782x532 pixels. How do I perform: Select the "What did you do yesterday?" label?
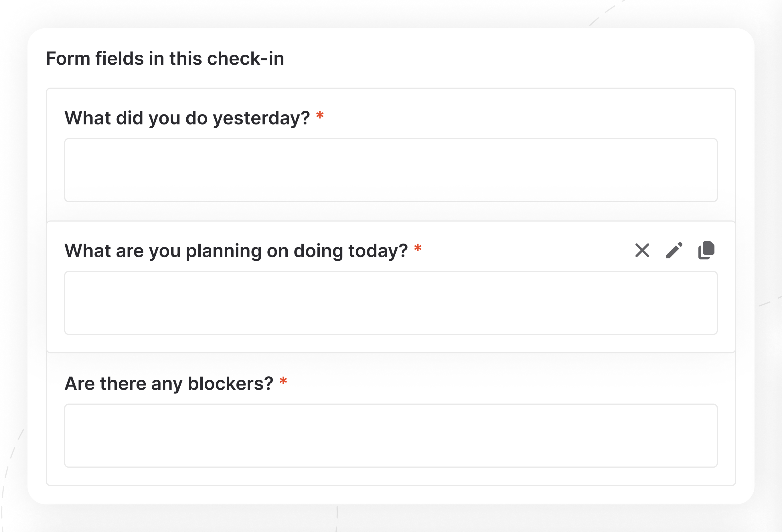187,118
